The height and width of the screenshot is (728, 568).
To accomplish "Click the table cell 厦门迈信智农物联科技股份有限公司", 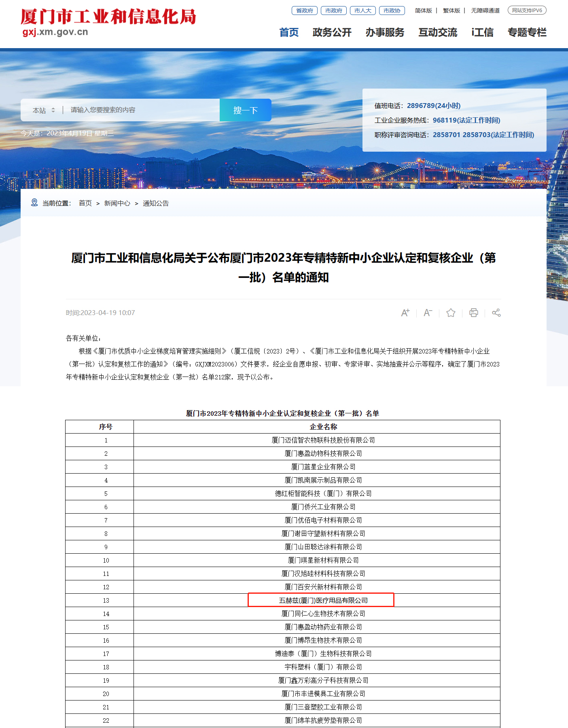I will point(317,440).
